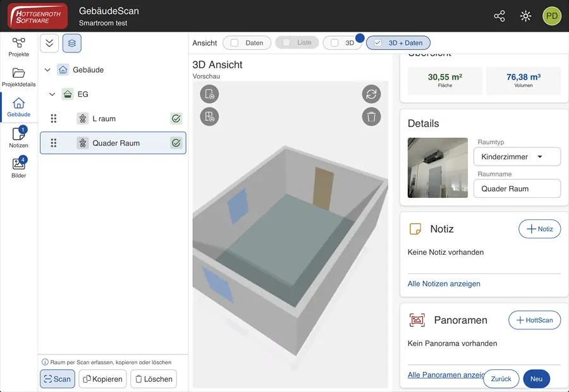Open Alle Panoramen anzeigen link
Viewport: 569px width, 392px height.
point(446,375)
